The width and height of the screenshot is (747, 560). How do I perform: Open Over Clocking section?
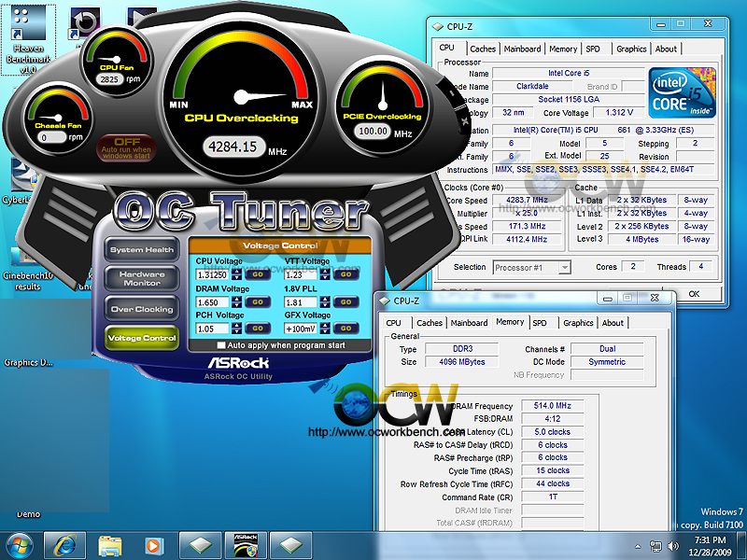coord(142,309)
